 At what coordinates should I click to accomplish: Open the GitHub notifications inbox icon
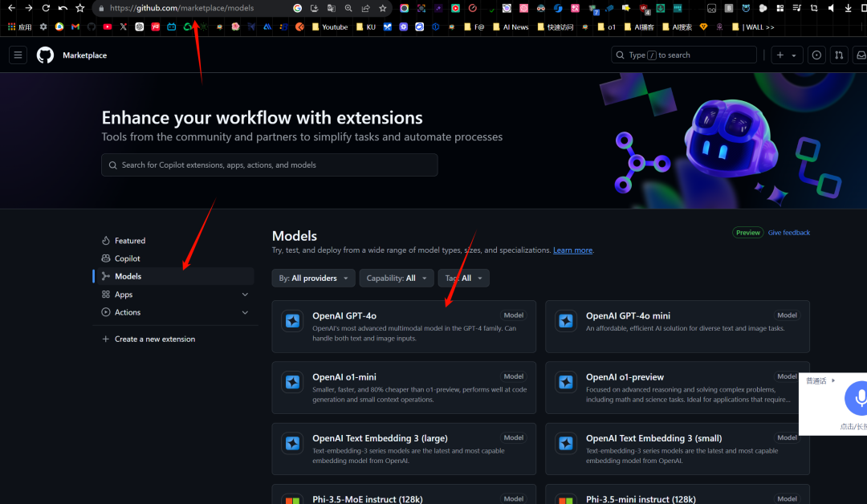click(861, 55)
